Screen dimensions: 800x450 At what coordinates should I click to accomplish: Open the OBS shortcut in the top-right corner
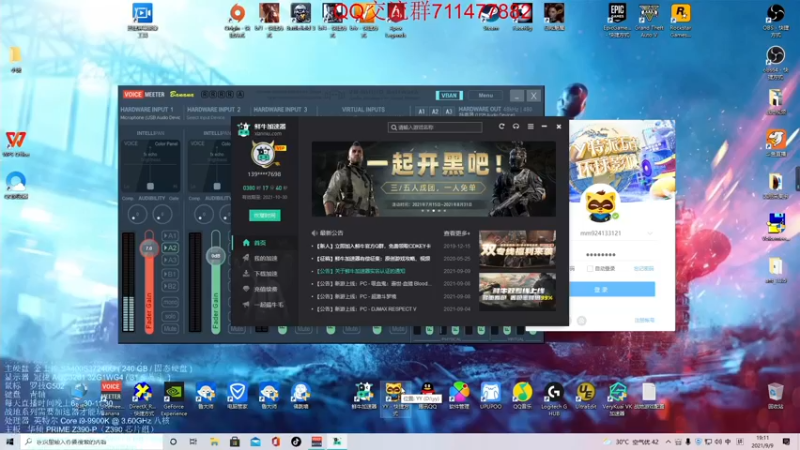(776, 19)
